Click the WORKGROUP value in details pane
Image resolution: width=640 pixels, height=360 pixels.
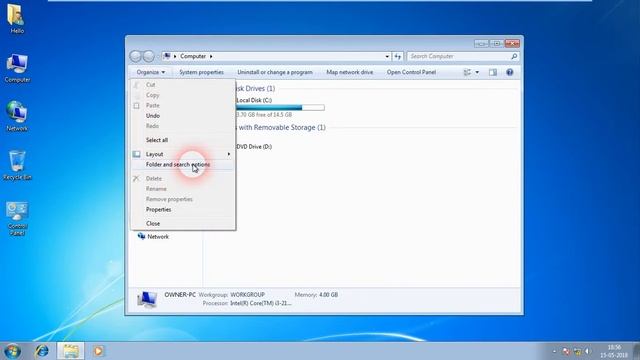tap(247, 295)
